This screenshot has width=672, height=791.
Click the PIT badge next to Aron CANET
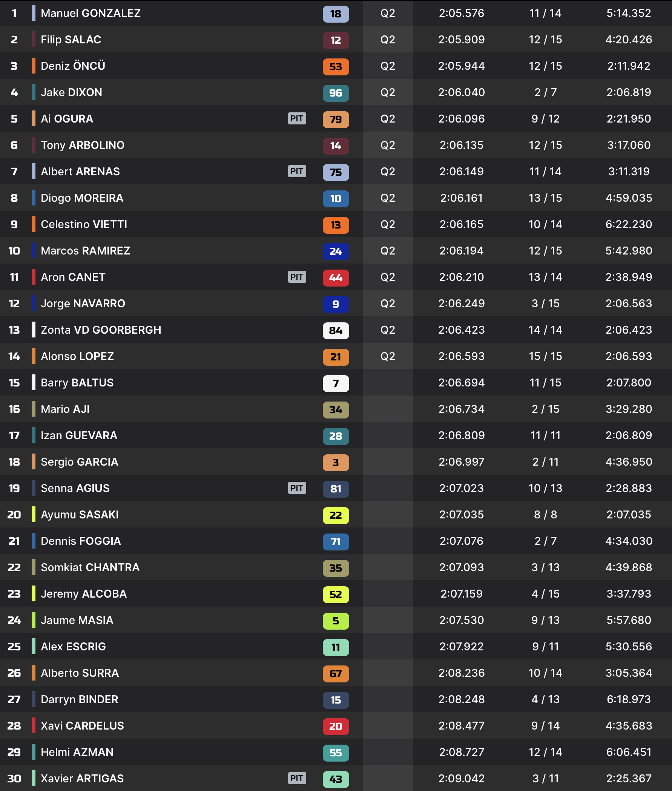[297, 277]
